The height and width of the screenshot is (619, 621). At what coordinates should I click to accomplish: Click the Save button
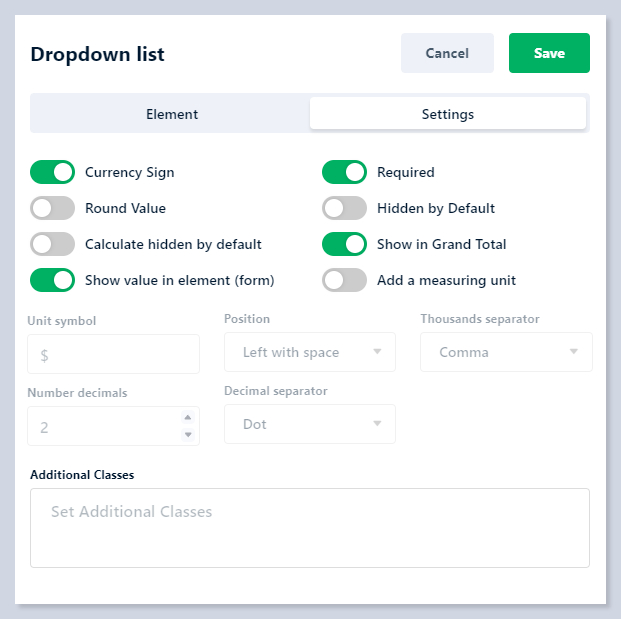[x=549, y=53]
